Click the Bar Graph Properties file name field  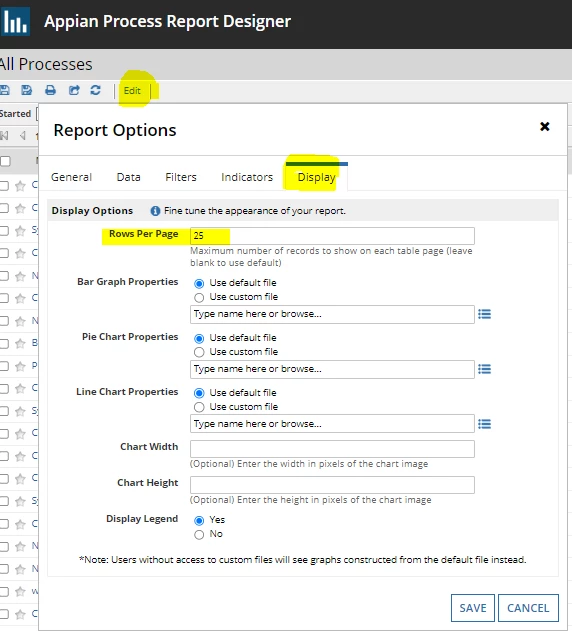[x=332, y=314]
